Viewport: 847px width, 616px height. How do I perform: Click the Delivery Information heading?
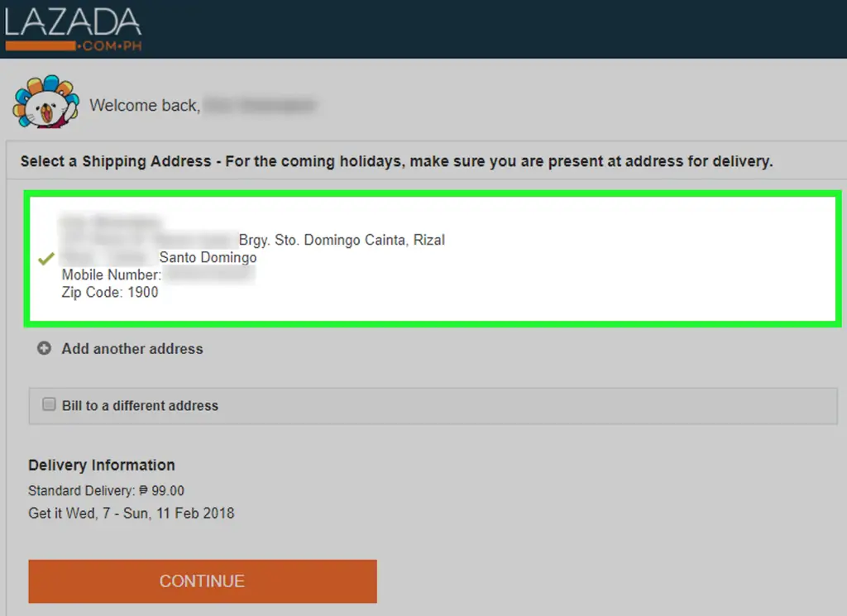pyautogui.click(x=102, y=465)
